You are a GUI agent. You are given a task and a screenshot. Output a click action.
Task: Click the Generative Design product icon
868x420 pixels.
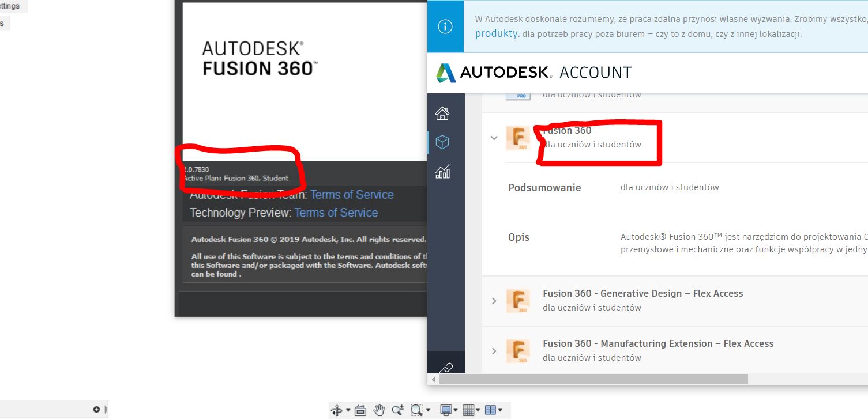click(x=518, y=301)
